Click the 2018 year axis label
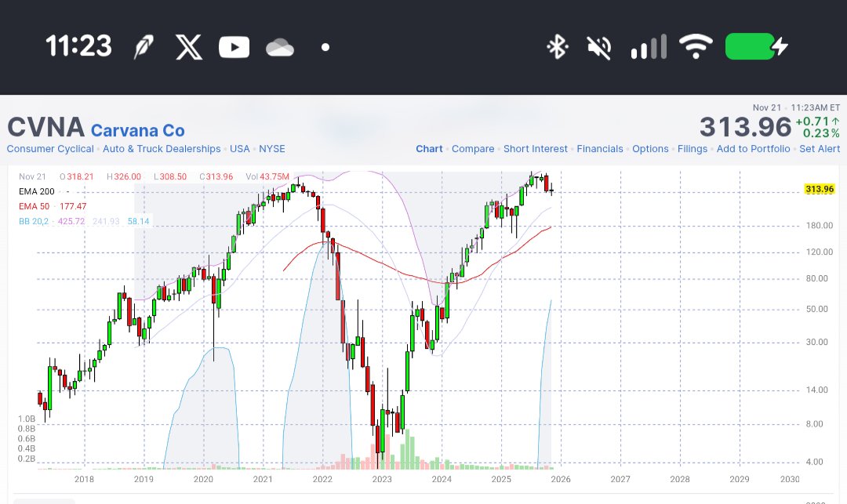Viewport: 847px width, 504px height. click(x=84, y=479)
